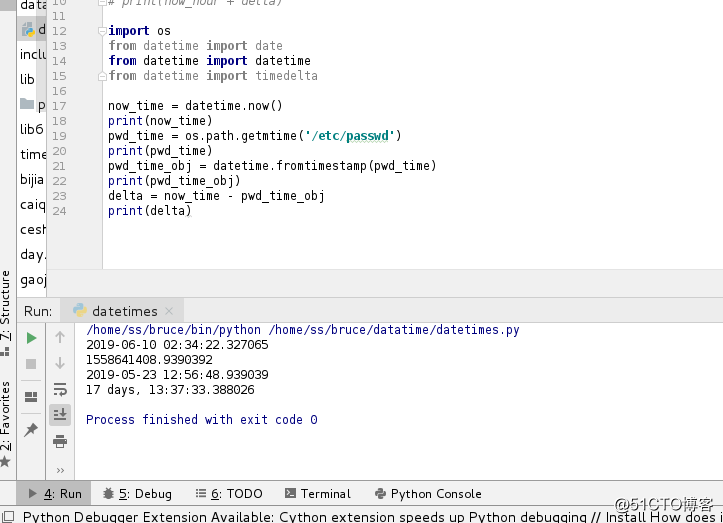Close the datetimes run tab

point(169,311)
